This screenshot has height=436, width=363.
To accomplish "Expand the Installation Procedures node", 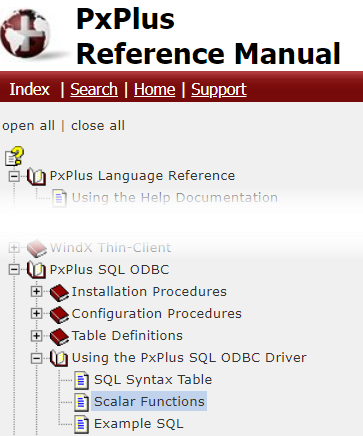I will coord(36,292).
